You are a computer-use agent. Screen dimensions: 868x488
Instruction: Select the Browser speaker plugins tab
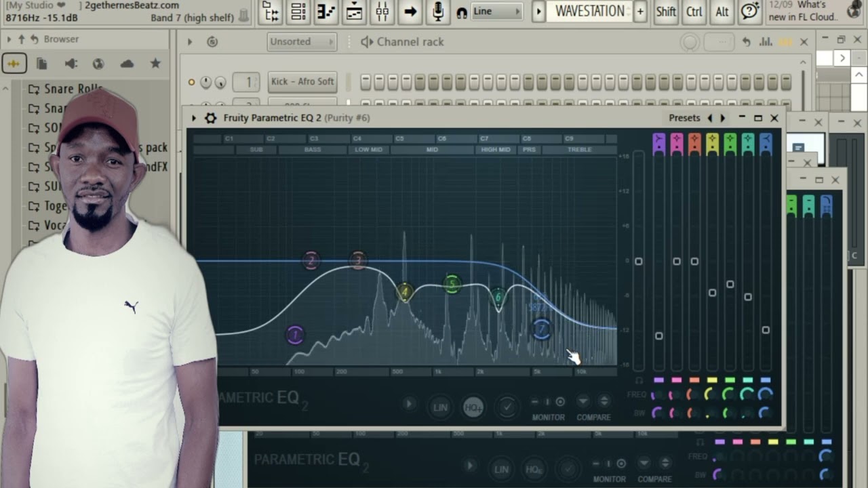pyautogui.click(x=71, y=64)
